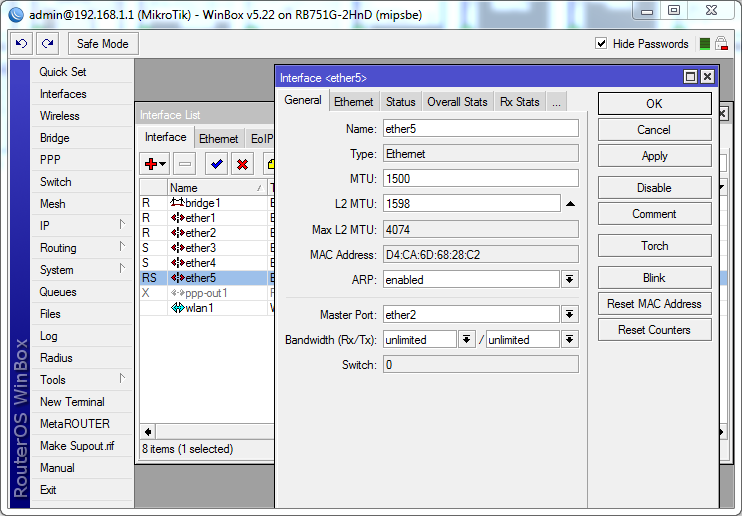This screenshot has height=516, width=742.
Task: Click the bridge1 interface icon
Action: (177, 203)
